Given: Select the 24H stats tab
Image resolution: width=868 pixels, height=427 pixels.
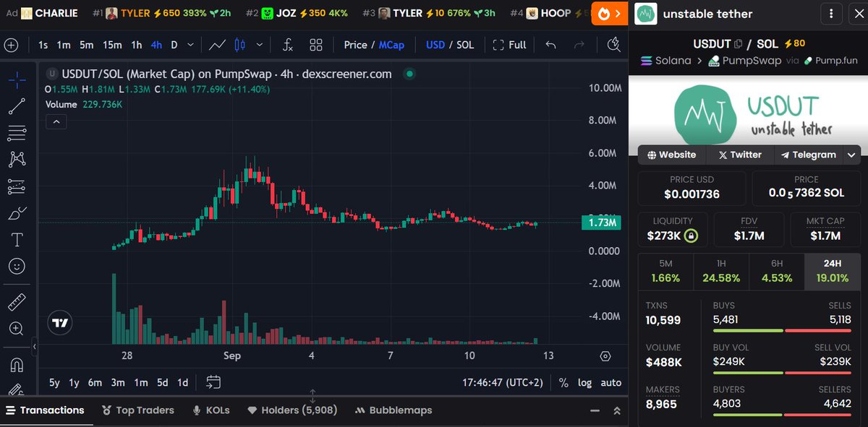Looking at the screenshot, I should pyautogui.click(x=832, y=272).
